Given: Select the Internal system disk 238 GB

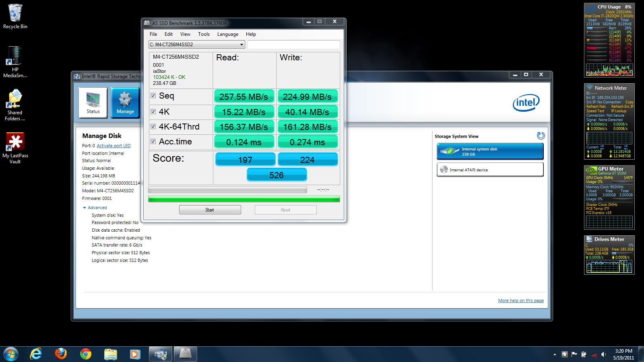Looking at the screenshot, I should (490, 152).
